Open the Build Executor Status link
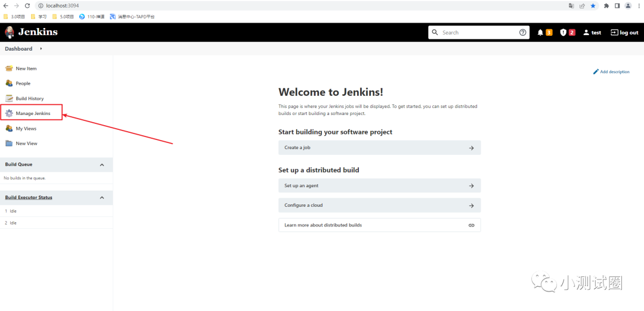Viewport: 644px width, 311px height. tap(29, 198)
